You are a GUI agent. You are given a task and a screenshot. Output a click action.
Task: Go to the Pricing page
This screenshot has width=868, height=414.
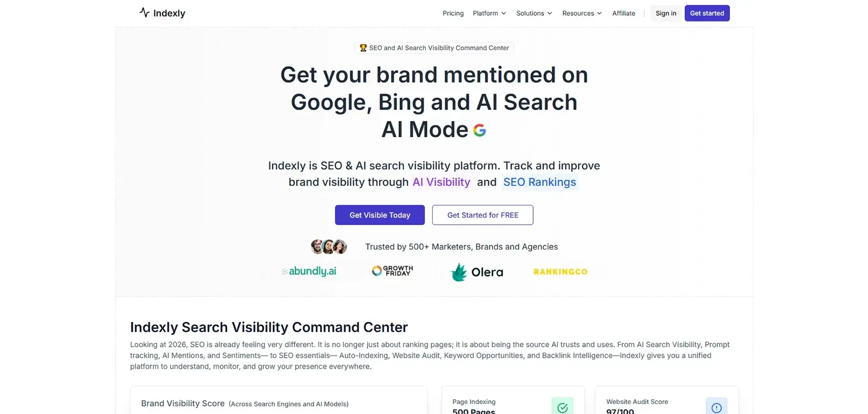coord(453,13)
